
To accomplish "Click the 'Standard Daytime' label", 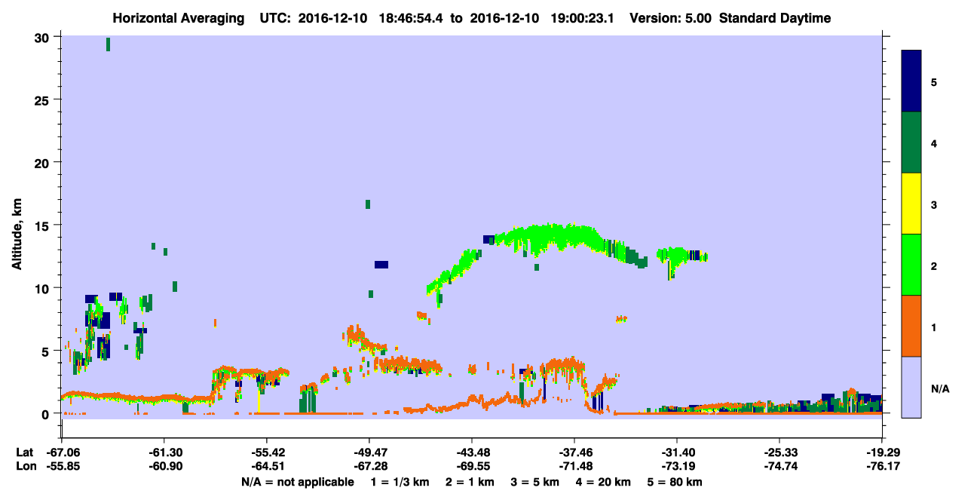I will point(775,18).
